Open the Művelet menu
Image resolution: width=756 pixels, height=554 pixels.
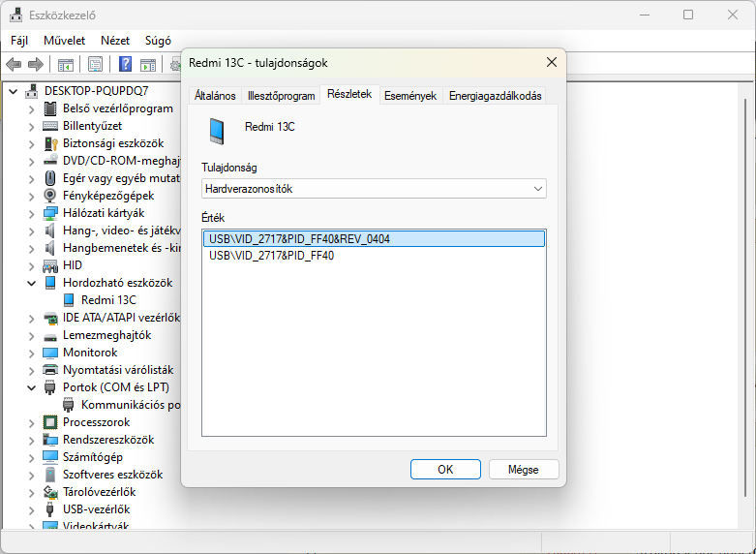(64, 41)
